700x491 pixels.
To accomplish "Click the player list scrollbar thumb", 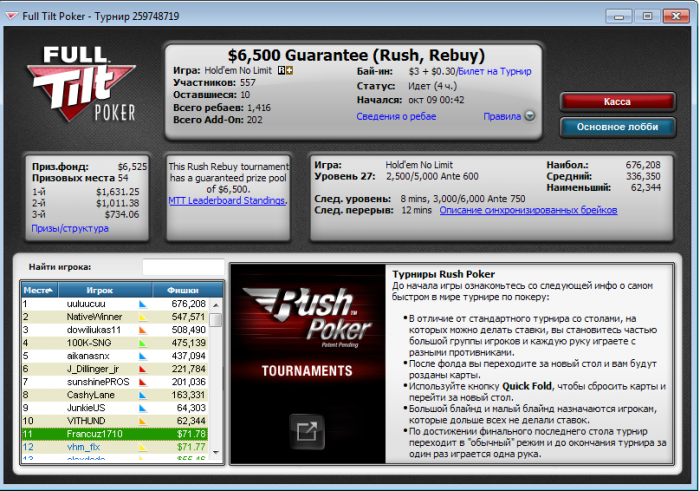I will pyautogui.click(x=216, y=320).
